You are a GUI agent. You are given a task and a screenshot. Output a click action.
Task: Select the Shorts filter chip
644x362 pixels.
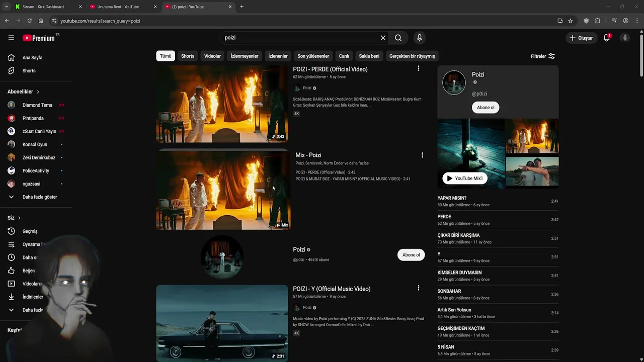tap(188, 56)
